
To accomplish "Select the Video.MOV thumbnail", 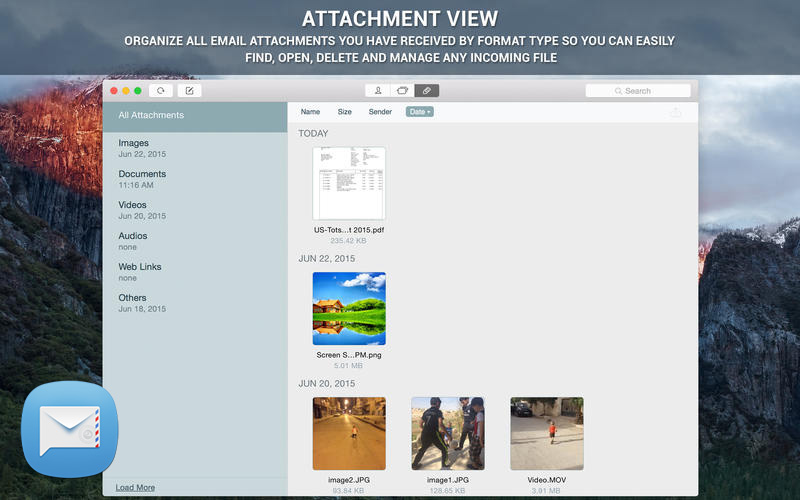I will pyautogui.click(x=547, y=434).
